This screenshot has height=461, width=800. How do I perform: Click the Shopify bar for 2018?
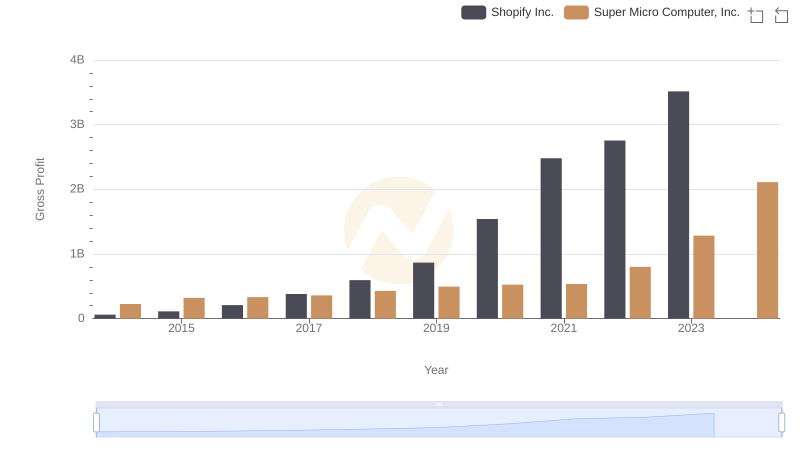[360, 299]
